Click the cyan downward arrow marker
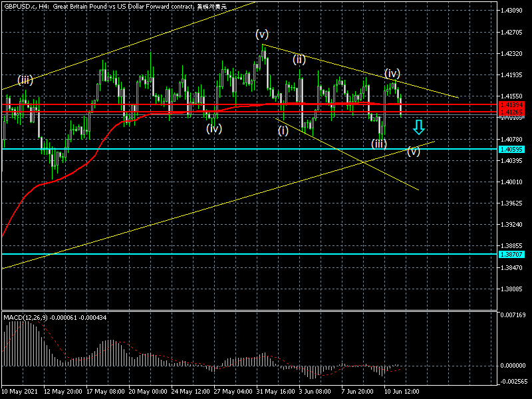The width and height of the screenshot is (532, 399). coord(418,127)
